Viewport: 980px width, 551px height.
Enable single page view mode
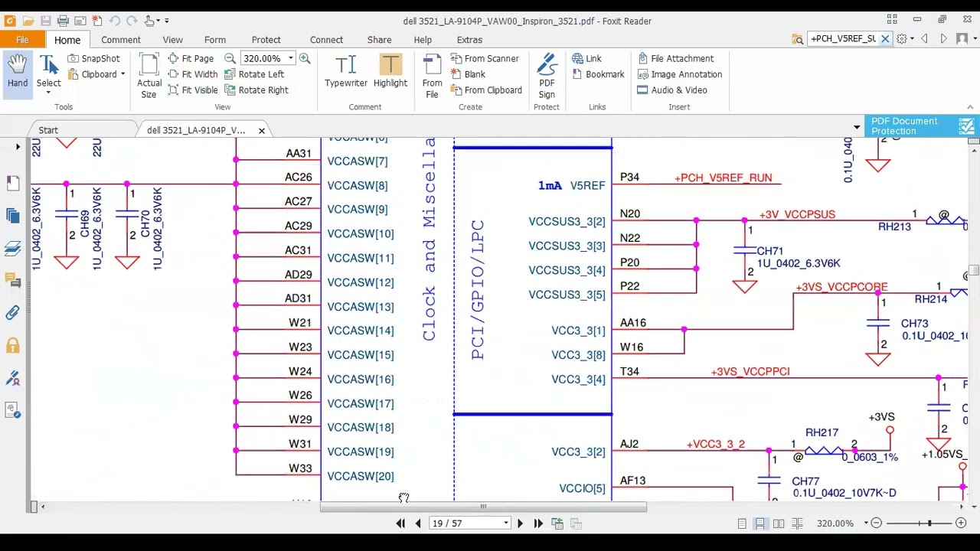[x=742, y=523]
